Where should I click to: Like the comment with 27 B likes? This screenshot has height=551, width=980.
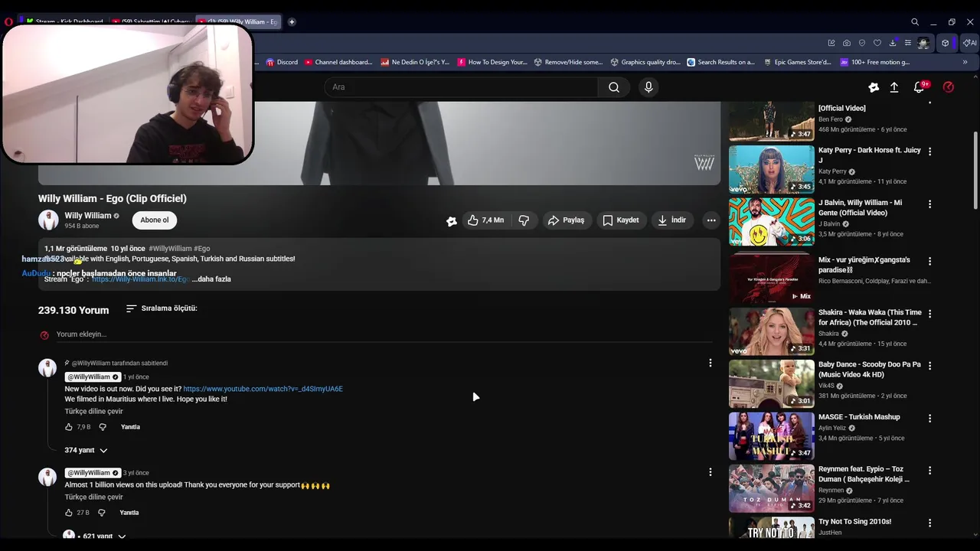point(69,513)
